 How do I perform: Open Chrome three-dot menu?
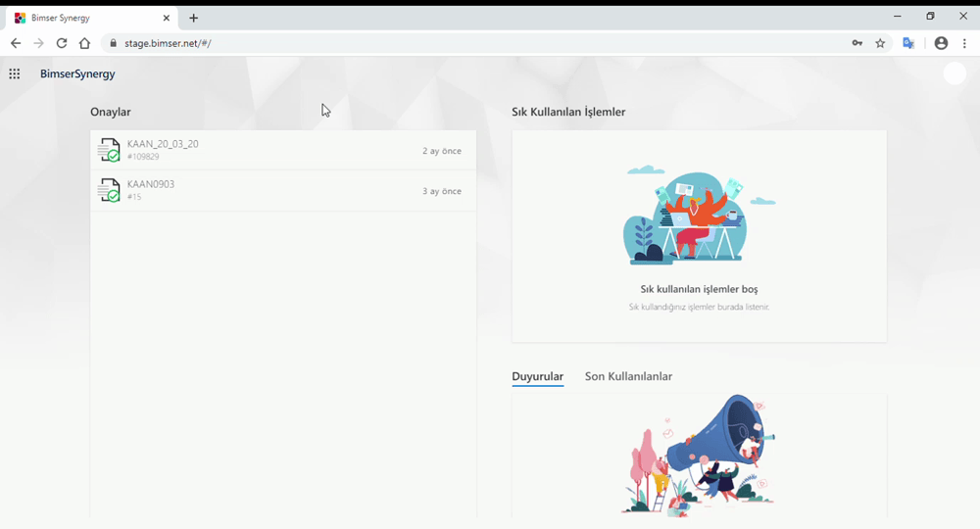click(964, 43)
